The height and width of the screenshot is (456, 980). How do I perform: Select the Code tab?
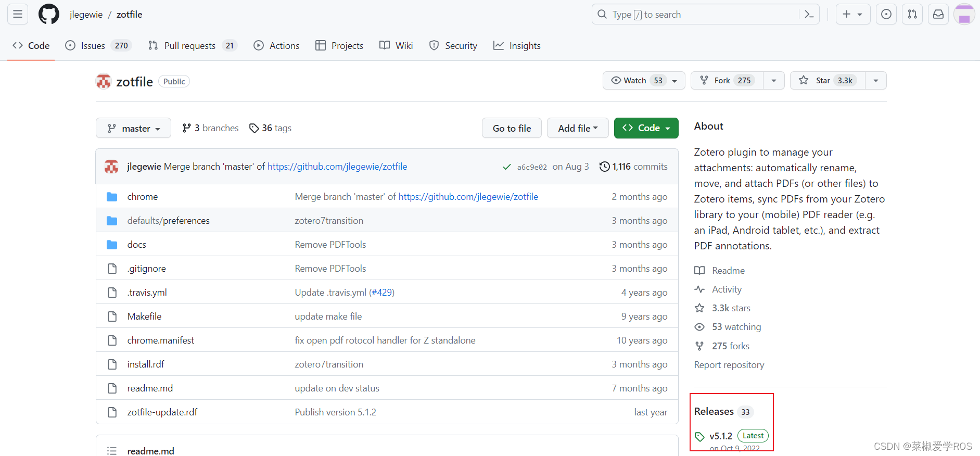(x=31, y=46)
